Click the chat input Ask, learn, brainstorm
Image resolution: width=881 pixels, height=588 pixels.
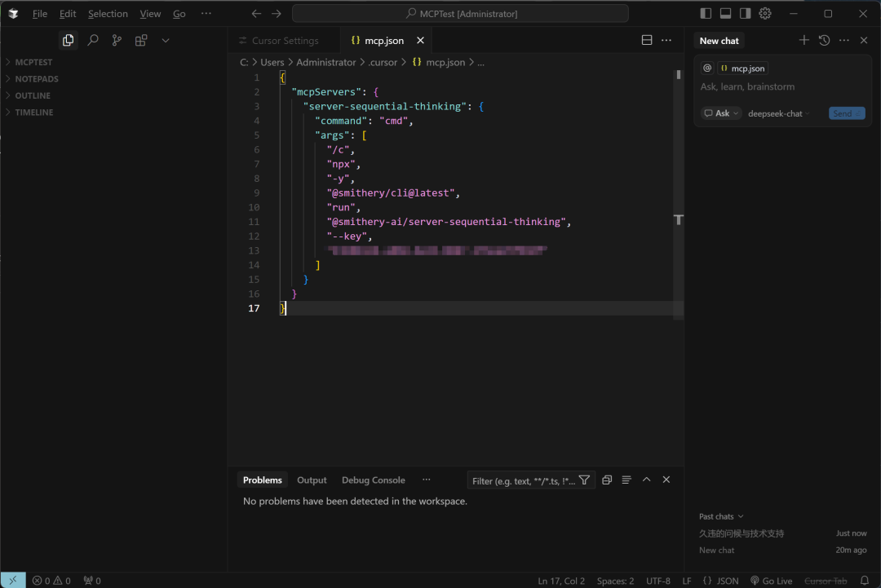tap(782, 86)
